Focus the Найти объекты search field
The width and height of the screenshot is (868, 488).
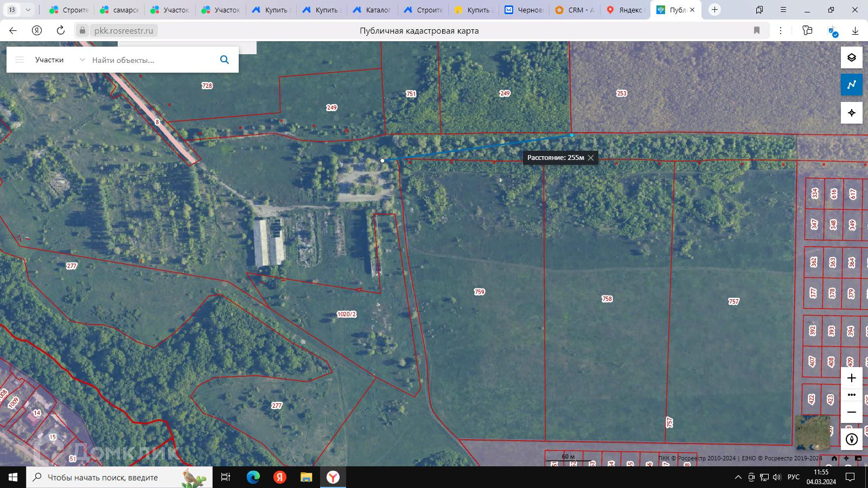click(152, 60)
